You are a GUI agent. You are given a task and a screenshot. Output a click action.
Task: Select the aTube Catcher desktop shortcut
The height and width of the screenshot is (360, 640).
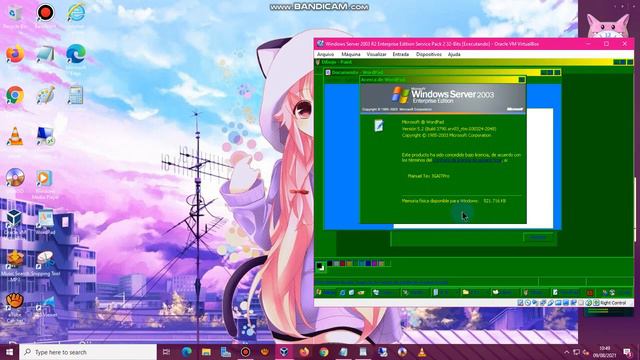pos(15,308)
